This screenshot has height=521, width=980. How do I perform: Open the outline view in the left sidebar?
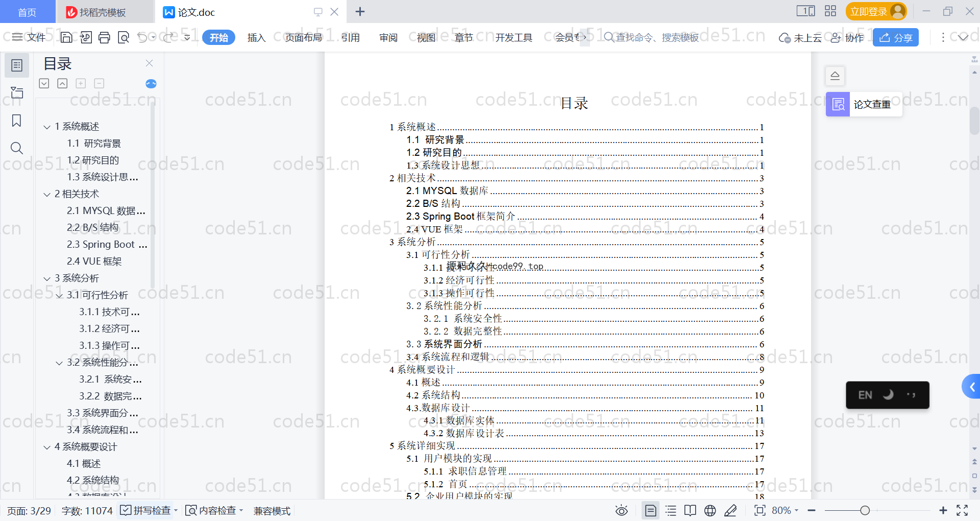point(17,65)
